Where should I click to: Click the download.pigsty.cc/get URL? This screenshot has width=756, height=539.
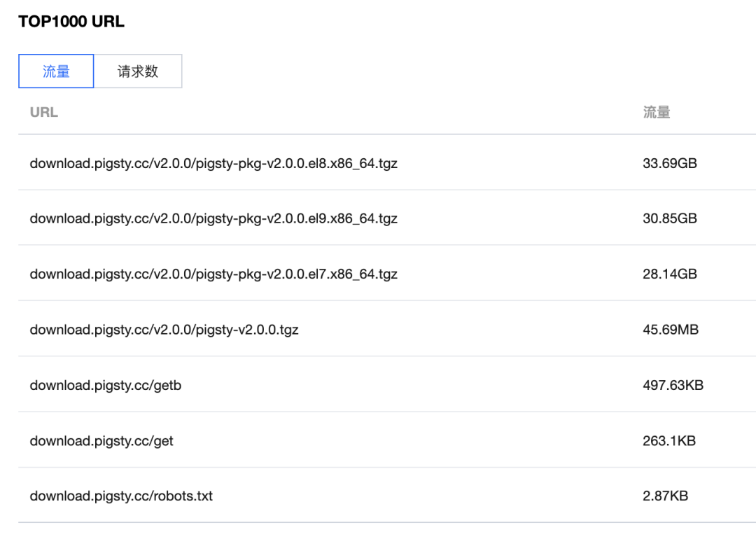101,441
